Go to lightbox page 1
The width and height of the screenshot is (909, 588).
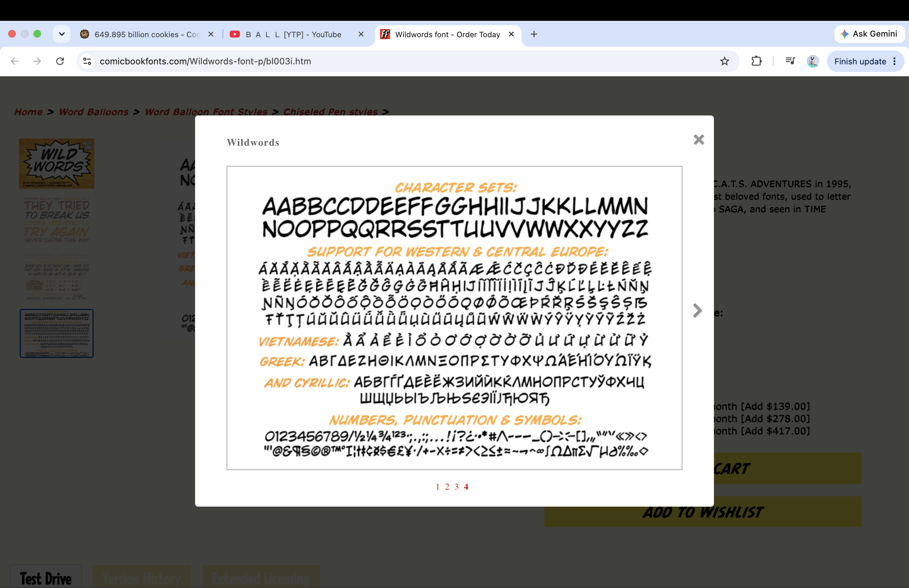pos(438,486)
